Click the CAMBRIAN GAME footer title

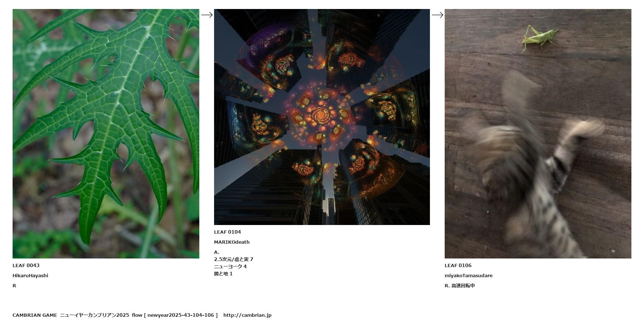pyautogui.click(x=35, y=315)
